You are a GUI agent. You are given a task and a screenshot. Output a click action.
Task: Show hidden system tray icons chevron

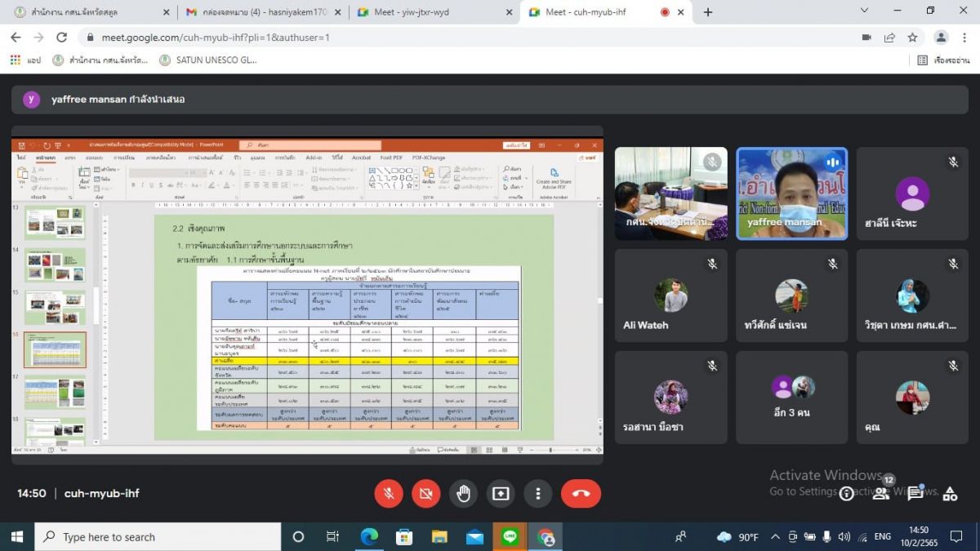[775, 536]
